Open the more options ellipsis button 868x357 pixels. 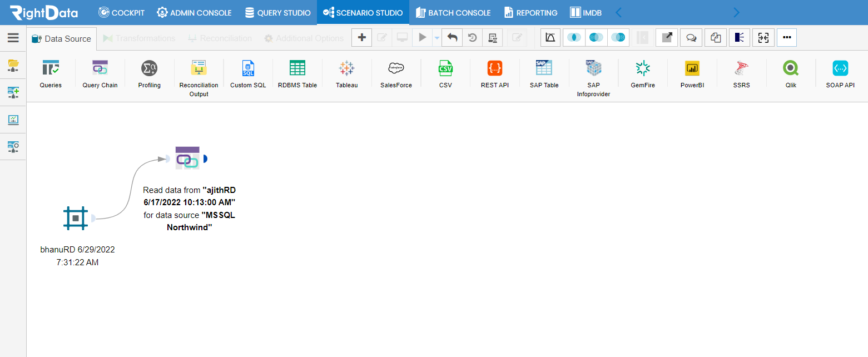coord(787,38)
